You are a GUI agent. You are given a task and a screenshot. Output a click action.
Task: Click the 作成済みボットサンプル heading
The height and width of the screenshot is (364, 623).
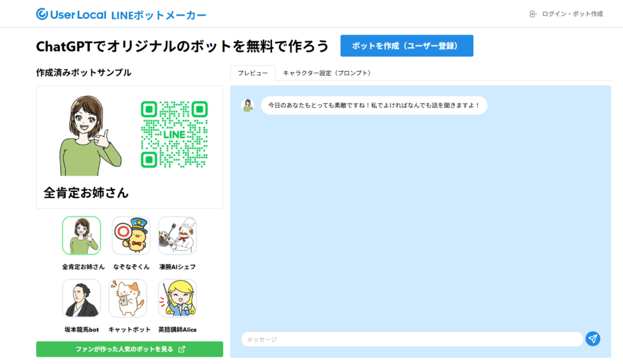point(83,73)
